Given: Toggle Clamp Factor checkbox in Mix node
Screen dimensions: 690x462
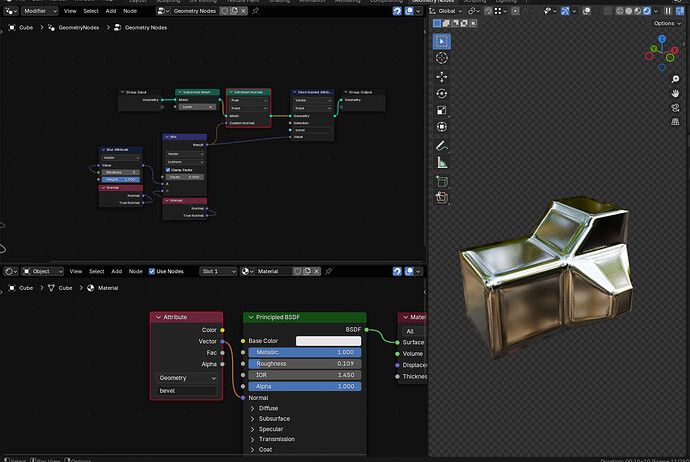Looking at the screenshot, I should click(168, 170).
